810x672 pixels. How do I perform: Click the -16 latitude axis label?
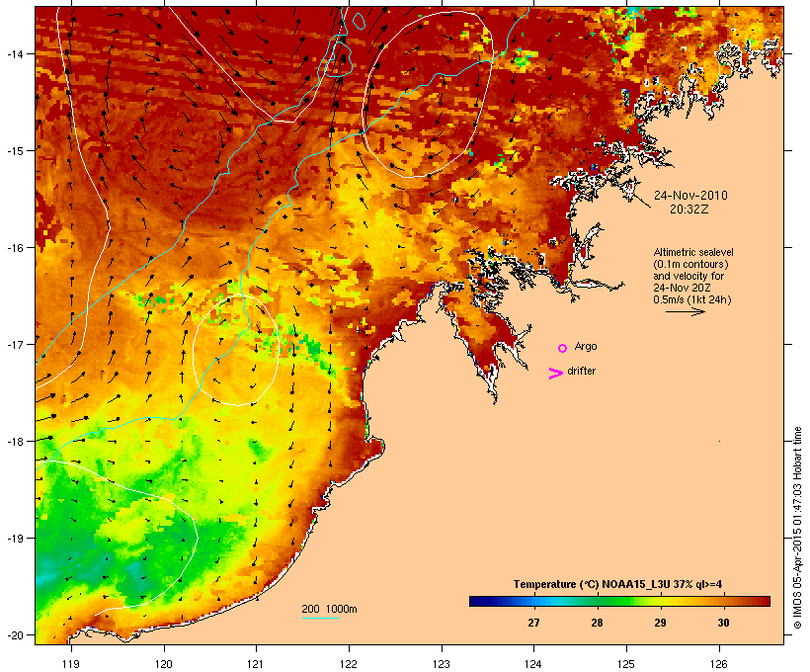14,248
